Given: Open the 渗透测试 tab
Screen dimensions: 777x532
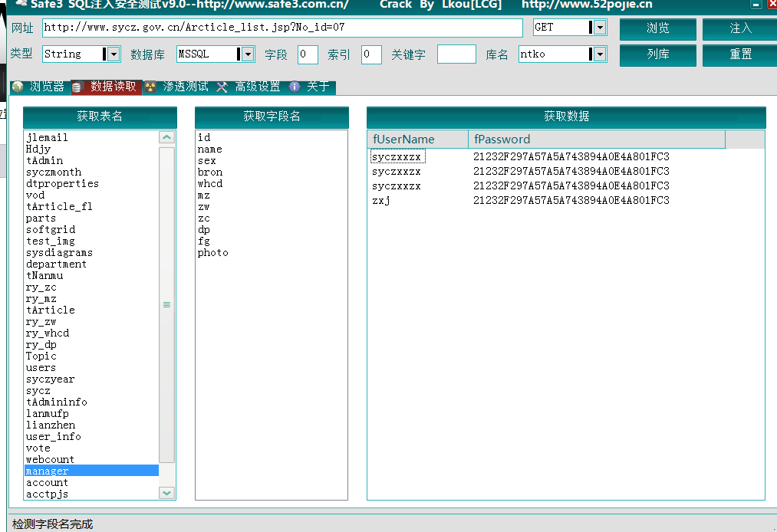Looking at the screenshot, I should (x=178, y=87).
